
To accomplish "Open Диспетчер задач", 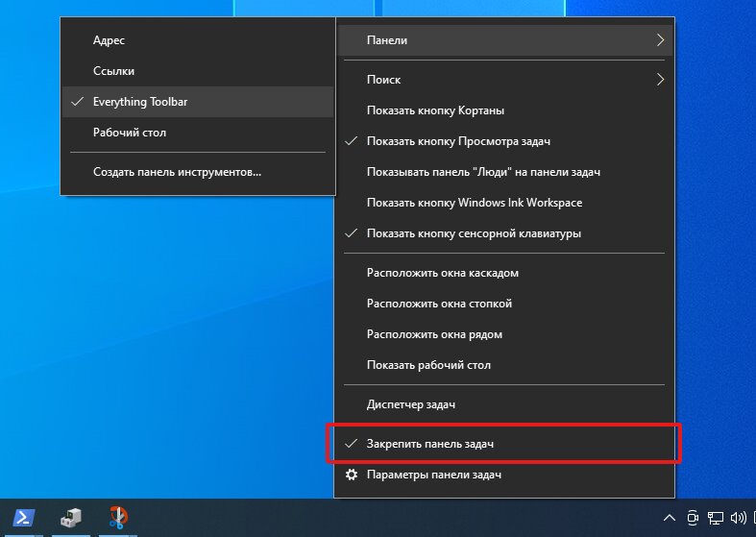I will click(x=504, y=404).
